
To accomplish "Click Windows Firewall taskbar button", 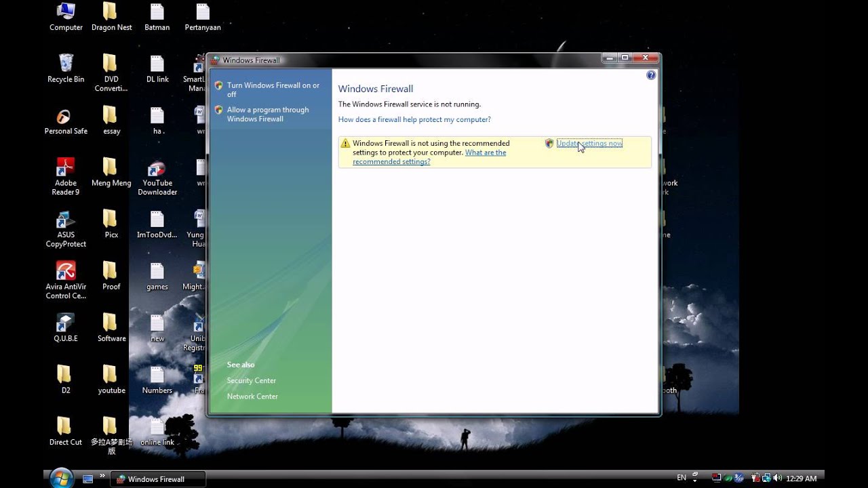I will (x=157, y=479).
